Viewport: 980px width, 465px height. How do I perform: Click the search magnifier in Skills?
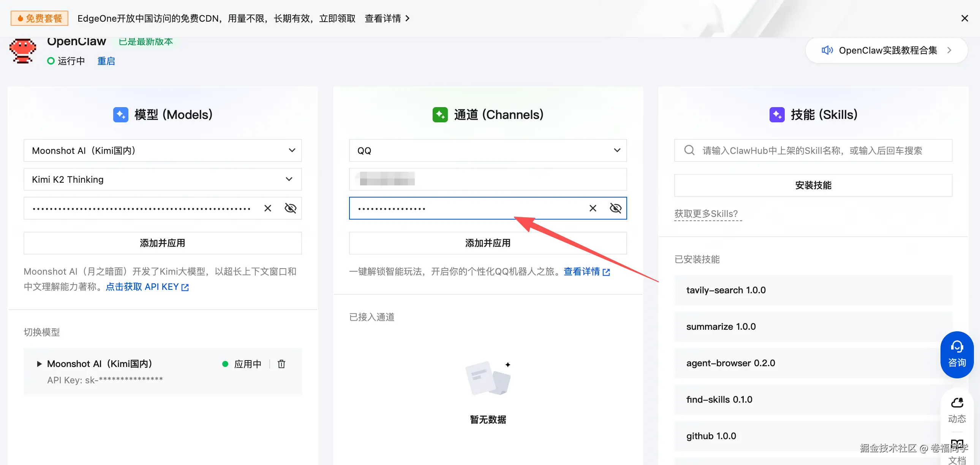point(689,150)
